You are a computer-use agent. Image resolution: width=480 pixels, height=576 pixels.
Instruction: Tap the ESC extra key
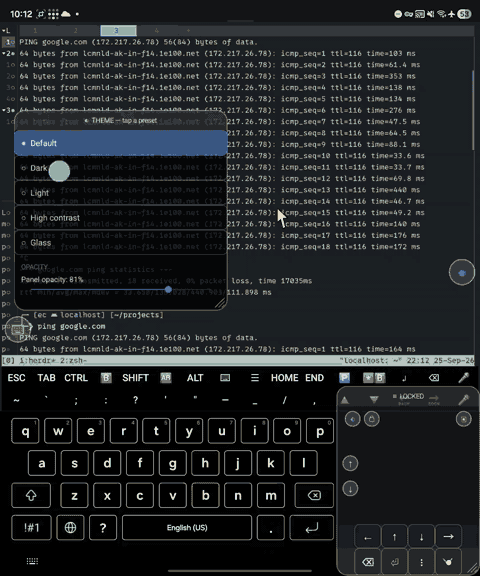pyautogui.click(x=17, y=378)
